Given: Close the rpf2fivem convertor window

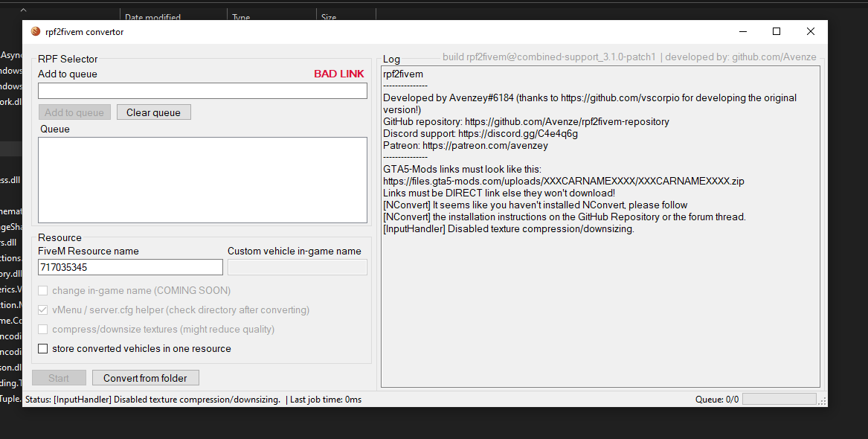Looking at the screenshot, I should [x=811, y=31].
